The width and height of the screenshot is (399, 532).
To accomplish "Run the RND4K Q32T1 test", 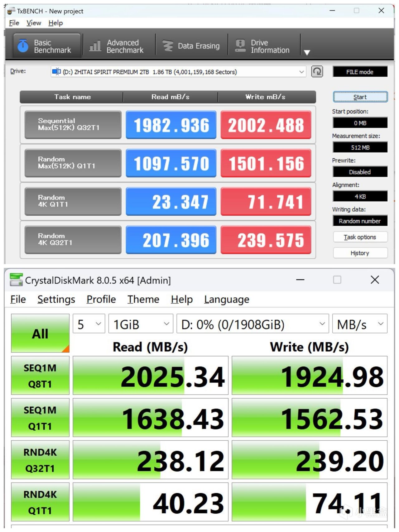I will tap(40, 460).
